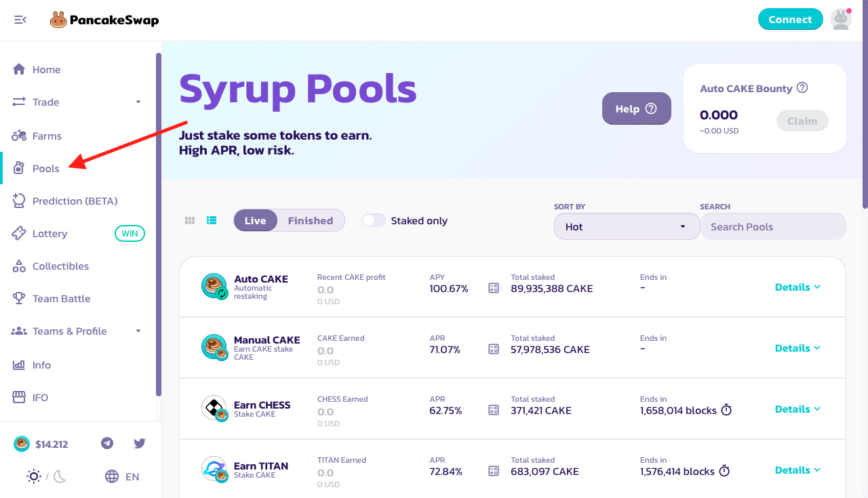Click the Earn CHESS pool token image
868x498 pixels.
[215, 408]
